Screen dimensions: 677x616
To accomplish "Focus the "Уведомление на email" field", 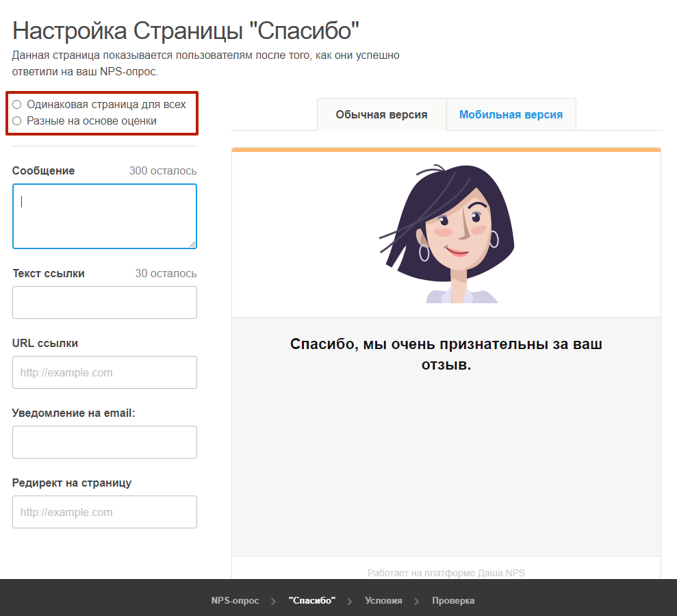I will (104, 442).
